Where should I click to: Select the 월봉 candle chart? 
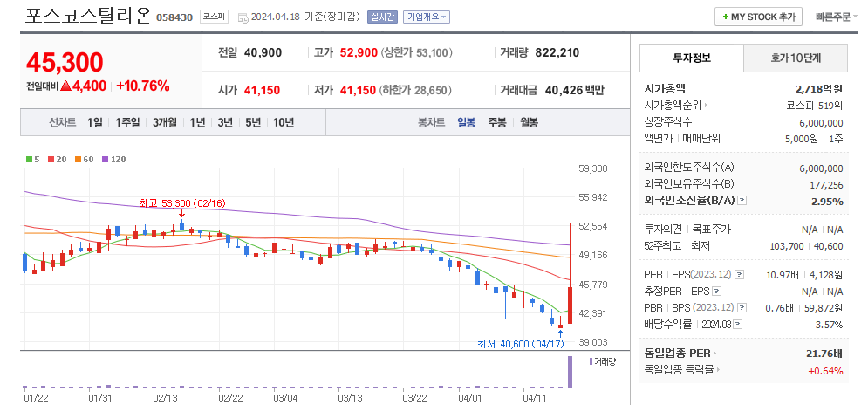click(x=529, y=122)
